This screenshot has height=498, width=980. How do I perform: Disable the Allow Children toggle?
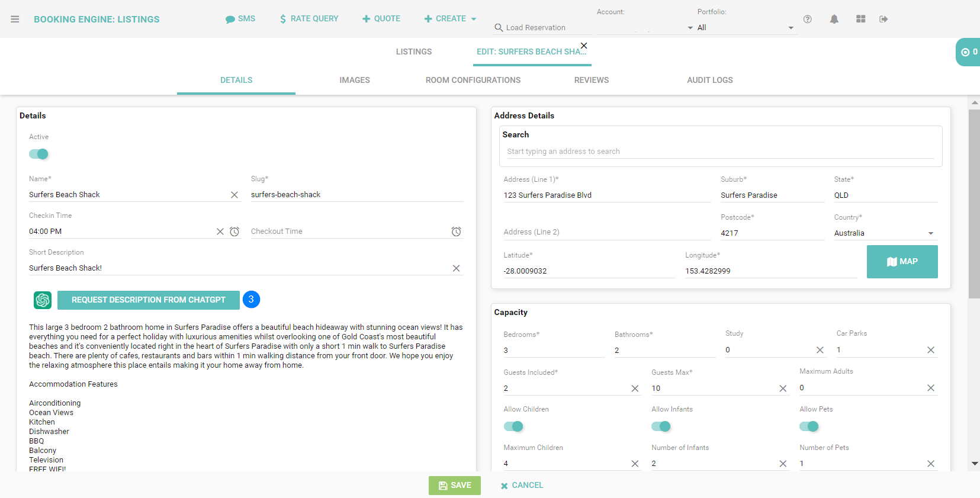[513, 426]
